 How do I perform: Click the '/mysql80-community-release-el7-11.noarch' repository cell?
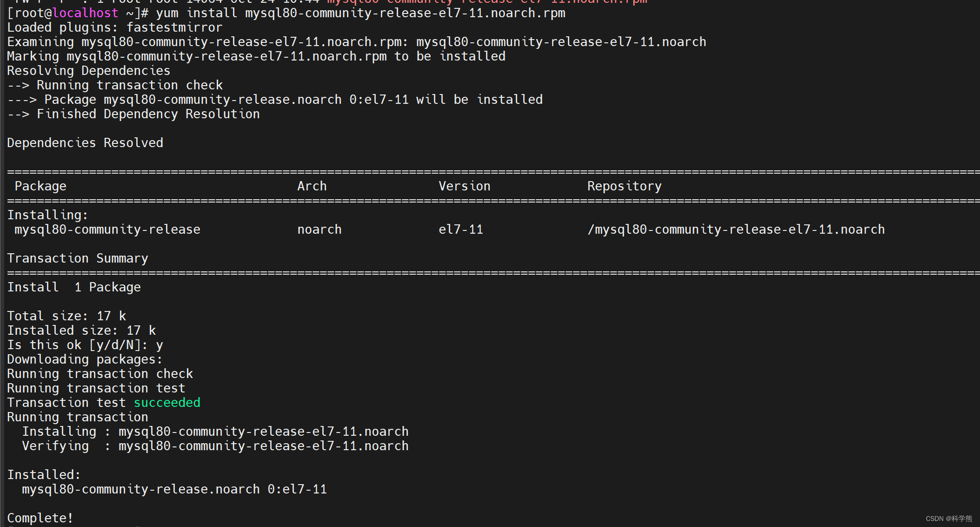pos(736,230)
